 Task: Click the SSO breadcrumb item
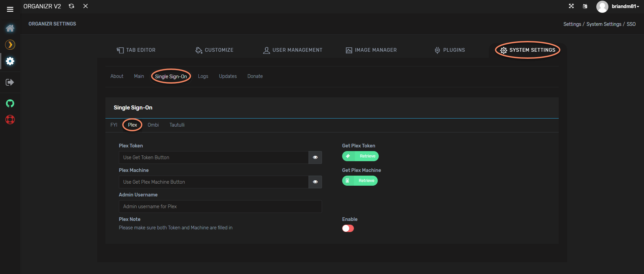pyautogui.click(x=631, y=24)
